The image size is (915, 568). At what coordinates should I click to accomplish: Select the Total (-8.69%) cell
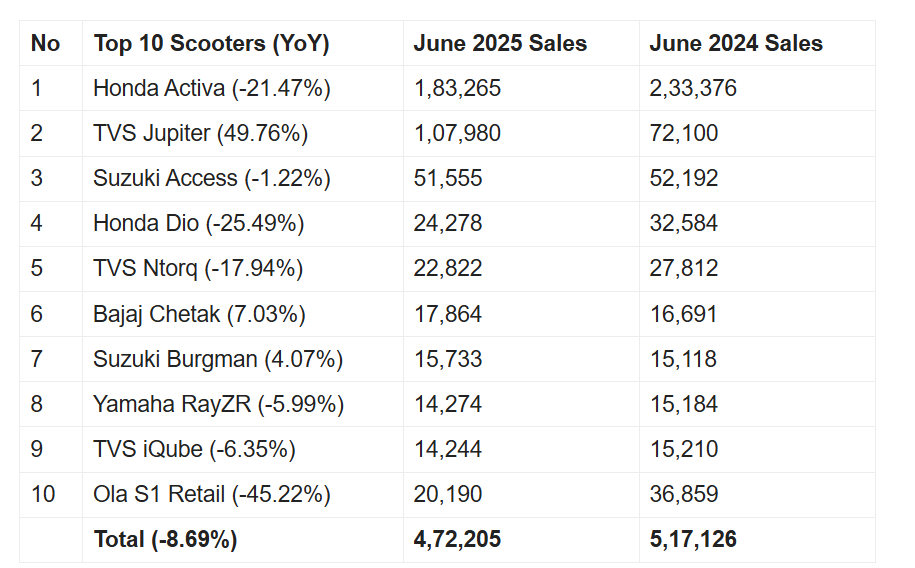165,540
